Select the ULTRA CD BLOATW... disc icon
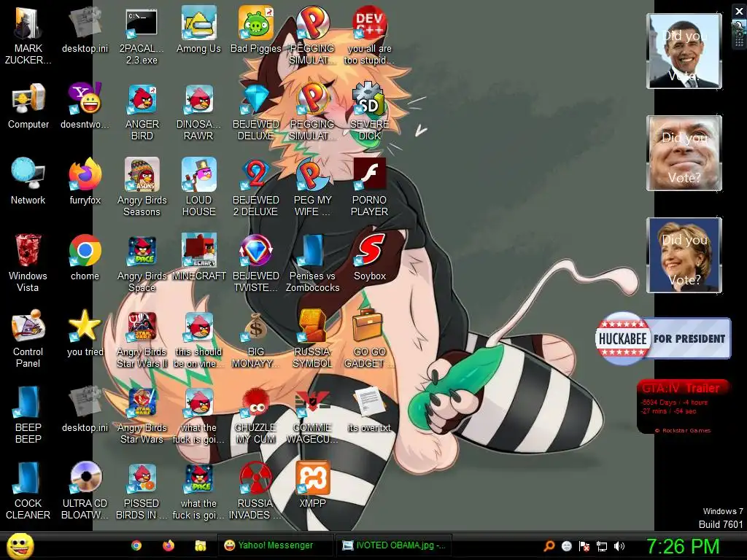 pos(85,491)
